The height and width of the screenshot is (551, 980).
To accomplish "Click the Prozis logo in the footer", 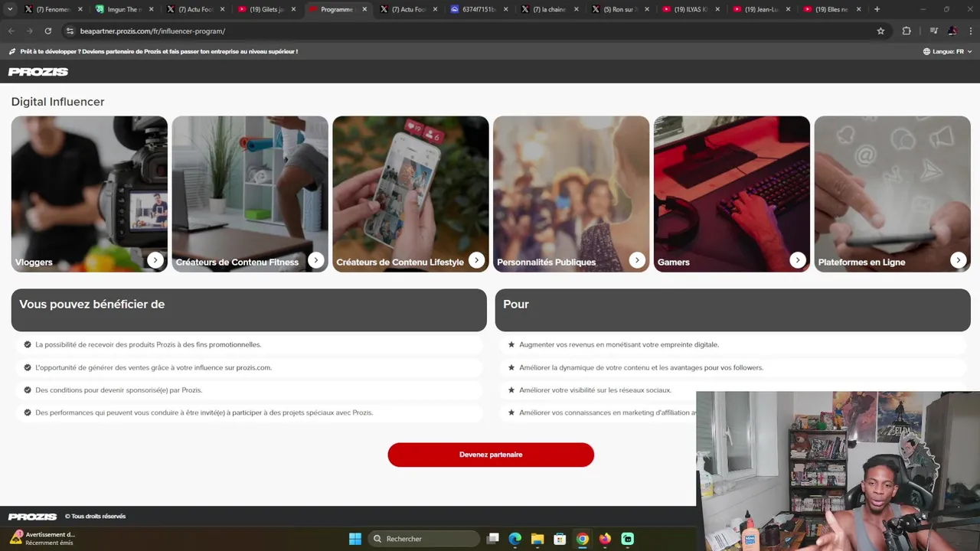I will pos(33,517).
